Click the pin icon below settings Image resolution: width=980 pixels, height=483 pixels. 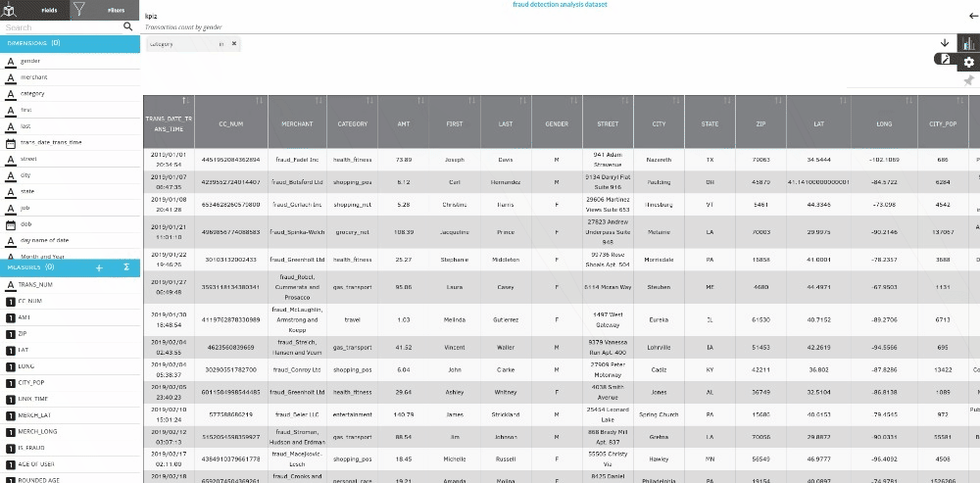(x=968, y=81)
